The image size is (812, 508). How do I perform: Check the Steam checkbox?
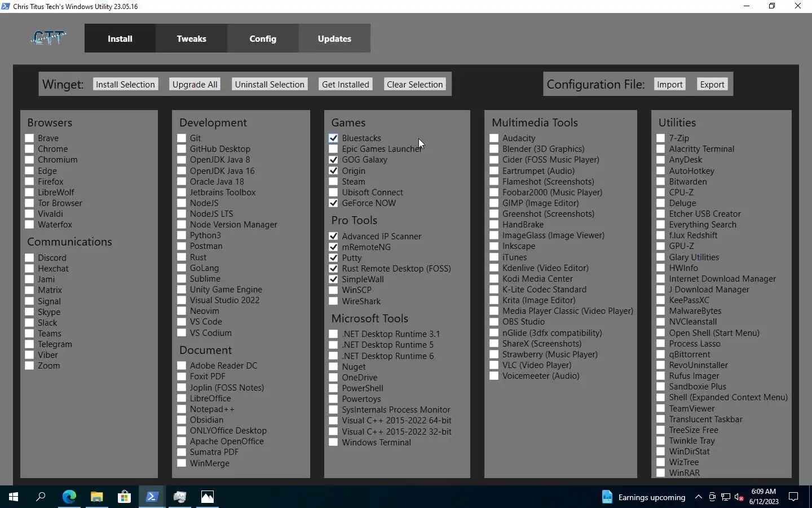tap(333, 182)
